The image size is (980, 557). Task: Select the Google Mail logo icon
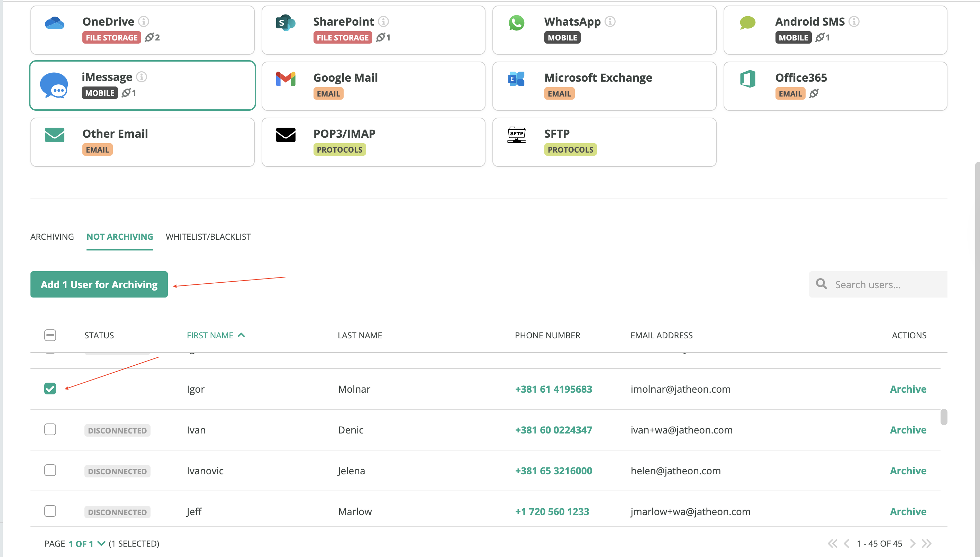click(x=285, y=79)
